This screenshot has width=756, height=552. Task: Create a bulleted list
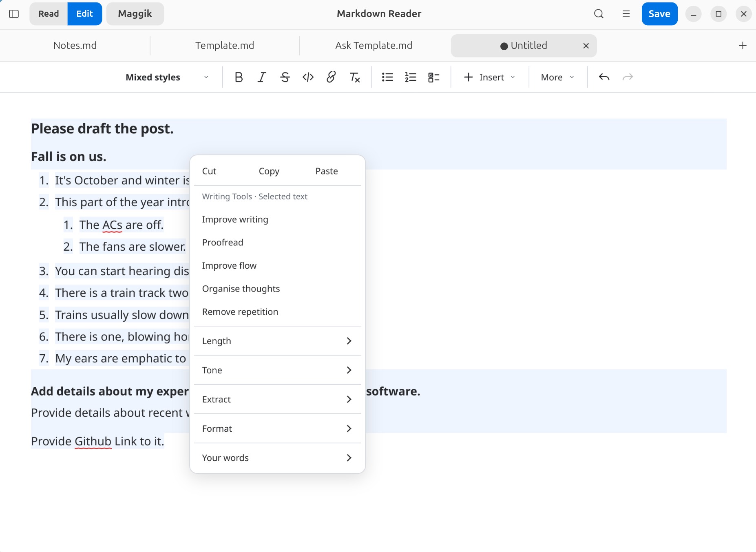tap(387, 77)
